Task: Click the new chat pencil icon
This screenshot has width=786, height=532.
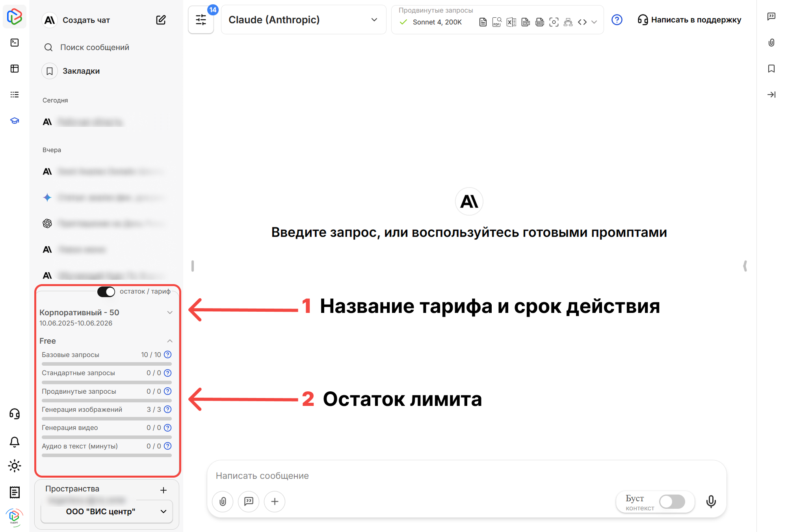Action: 161,20
